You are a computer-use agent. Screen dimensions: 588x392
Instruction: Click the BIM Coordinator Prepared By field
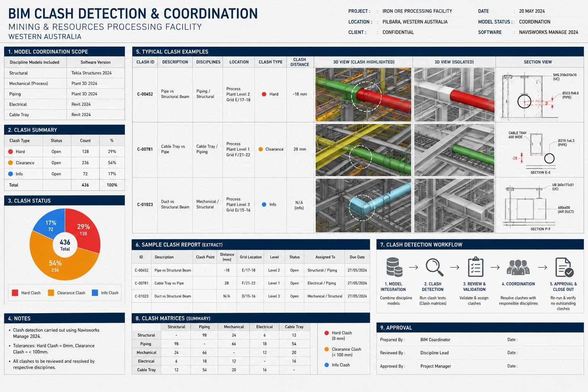coord(435,340)
